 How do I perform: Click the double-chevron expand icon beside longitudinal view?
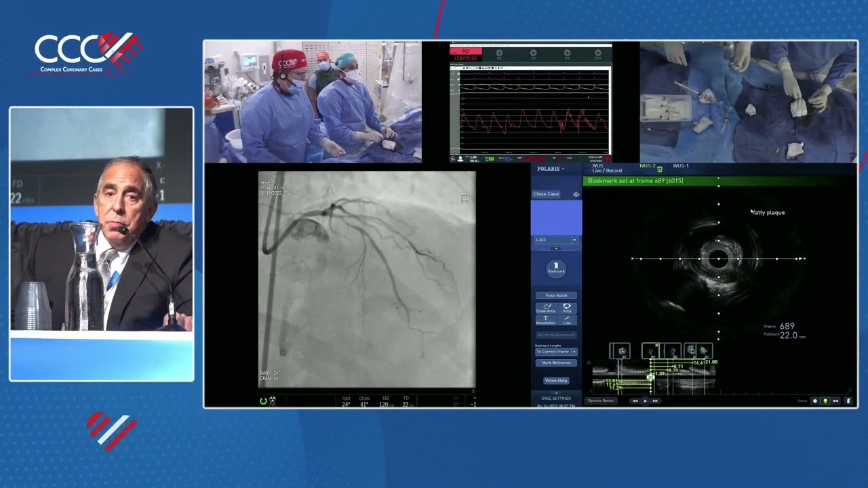pos(589,363)
